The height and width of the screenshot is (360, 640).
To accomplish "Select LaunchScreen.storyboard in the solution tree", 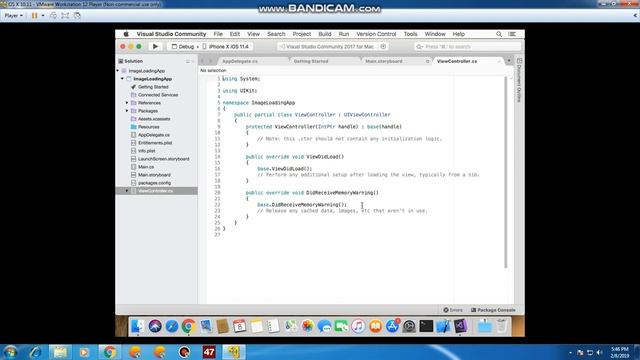I will [x=164, y=159].
